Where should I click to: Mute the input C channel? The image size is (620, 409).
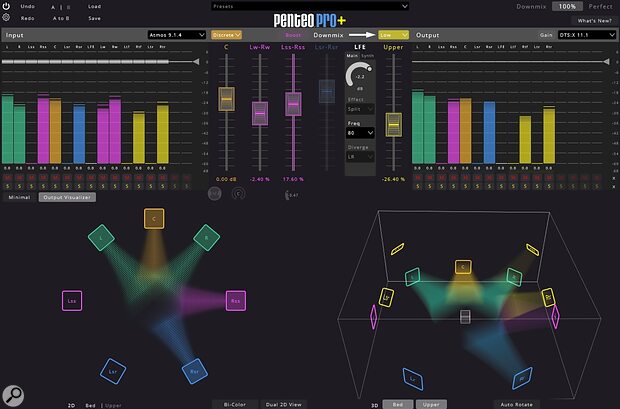pos(55,178)
